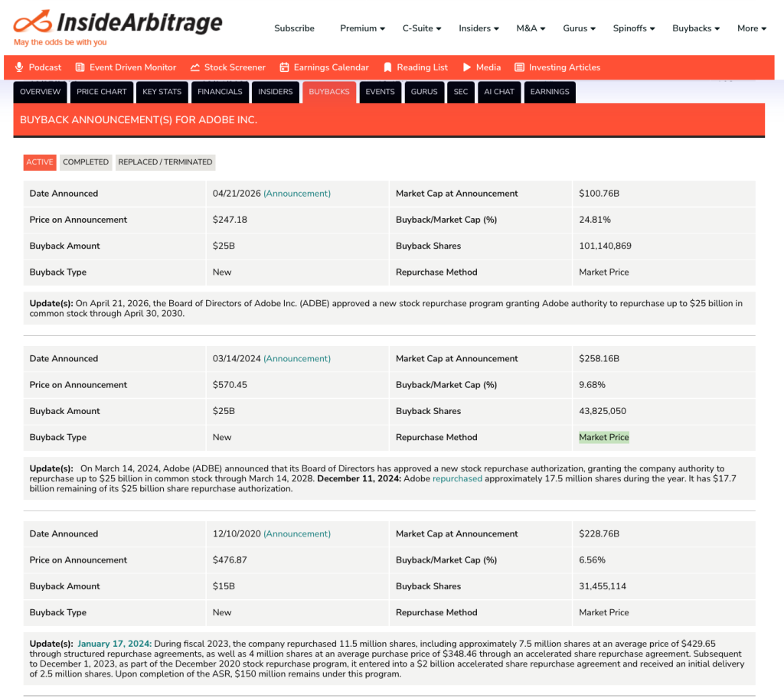
Task: Click the '24.81%' buyback percentage
Action: point(594,220)
